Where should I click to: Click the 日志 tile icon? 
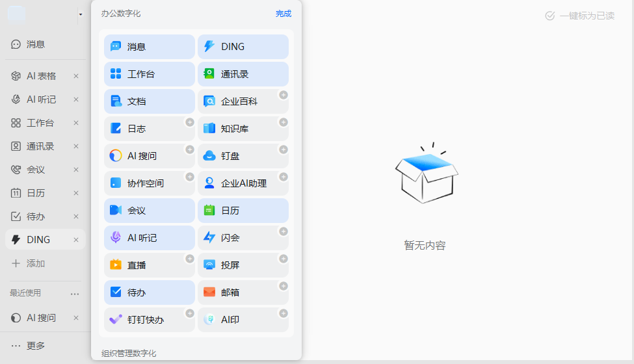116,129
